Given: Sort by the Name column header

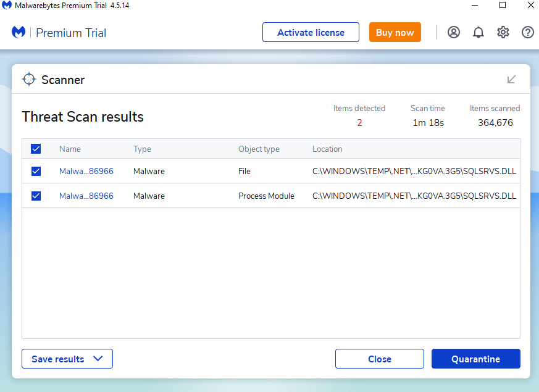Looking at the screenshot, I should (x=70, y=149).
